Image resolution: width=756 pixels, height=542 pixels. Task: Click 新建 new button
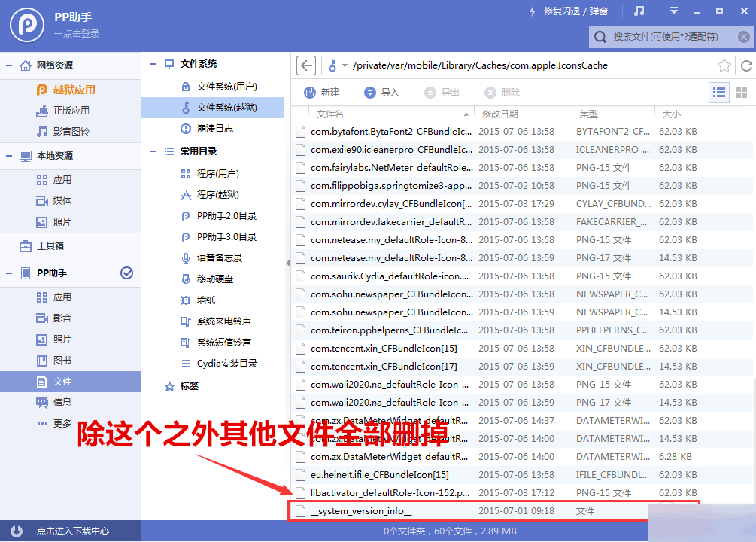click(322, 92)
